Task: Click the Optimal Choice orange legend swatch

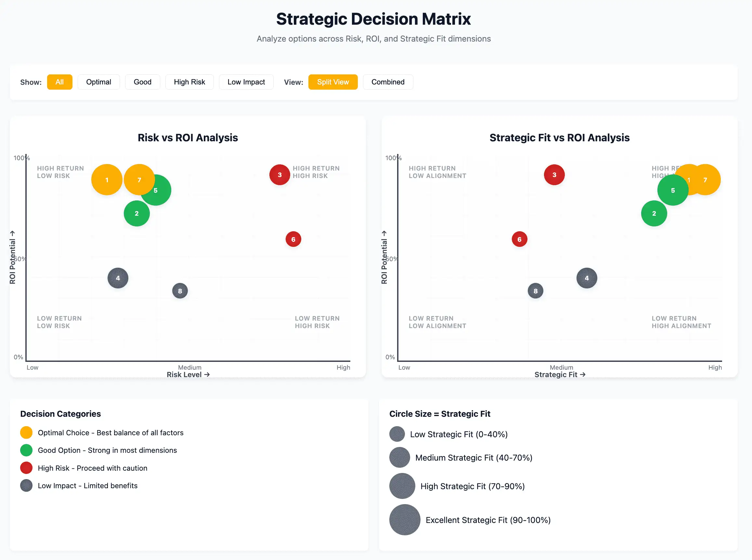Action: tap(26, 433)
